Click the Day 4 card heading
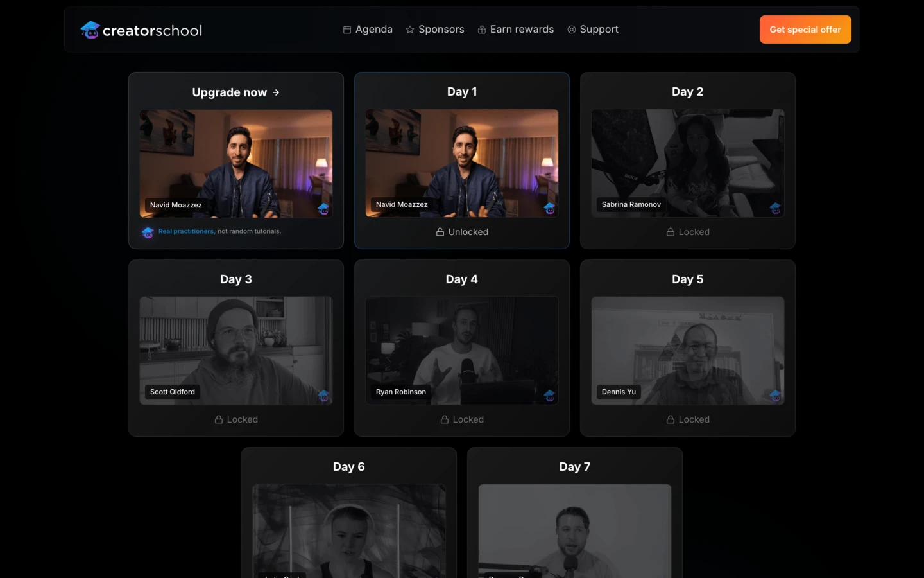 pos(462,279)
